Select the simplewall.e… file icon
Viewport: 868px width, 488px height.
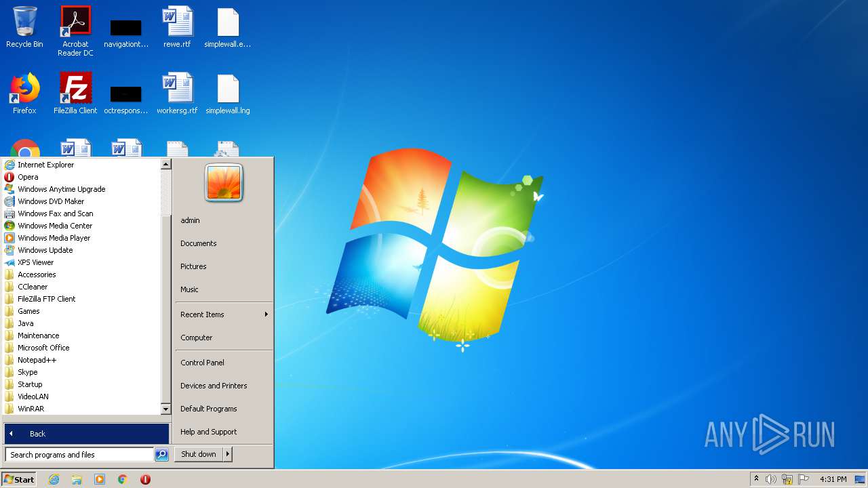point(228,27)
